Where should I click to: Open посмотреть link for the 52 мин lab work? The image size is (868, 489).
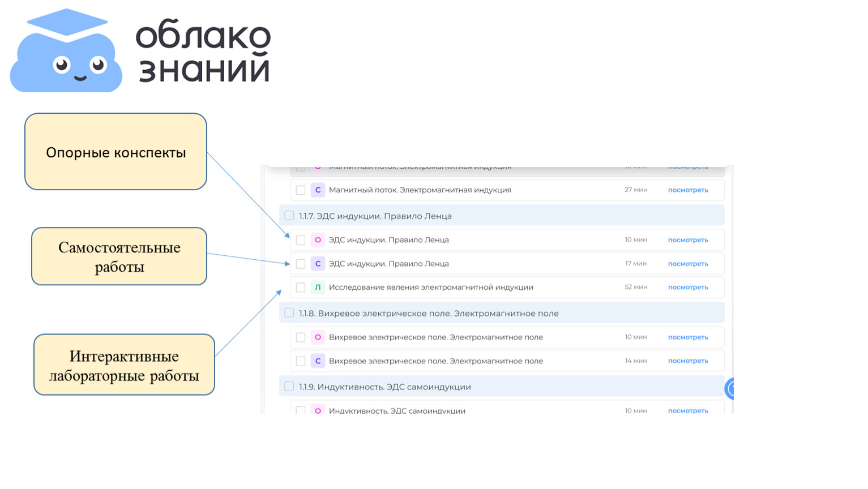688,288
